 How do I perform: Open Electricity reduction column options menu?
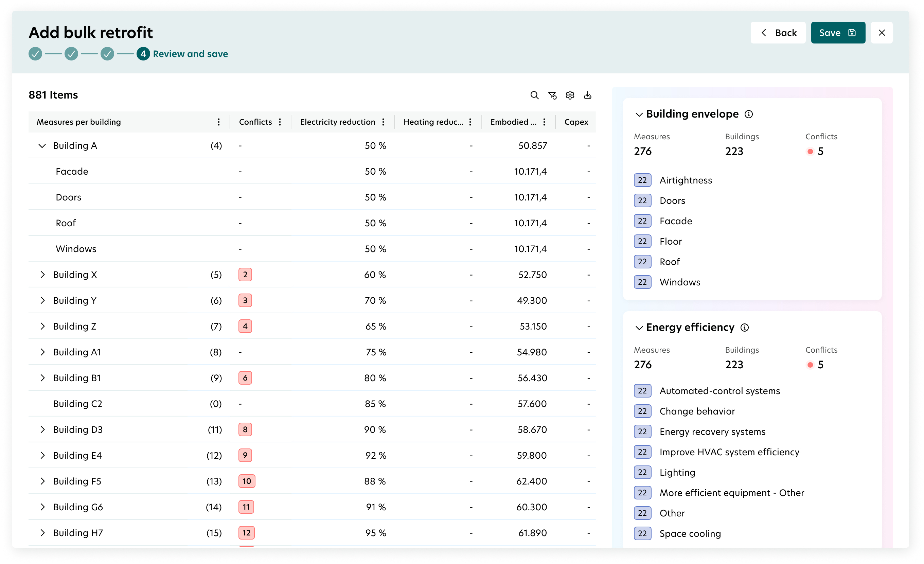click(383, 122)
